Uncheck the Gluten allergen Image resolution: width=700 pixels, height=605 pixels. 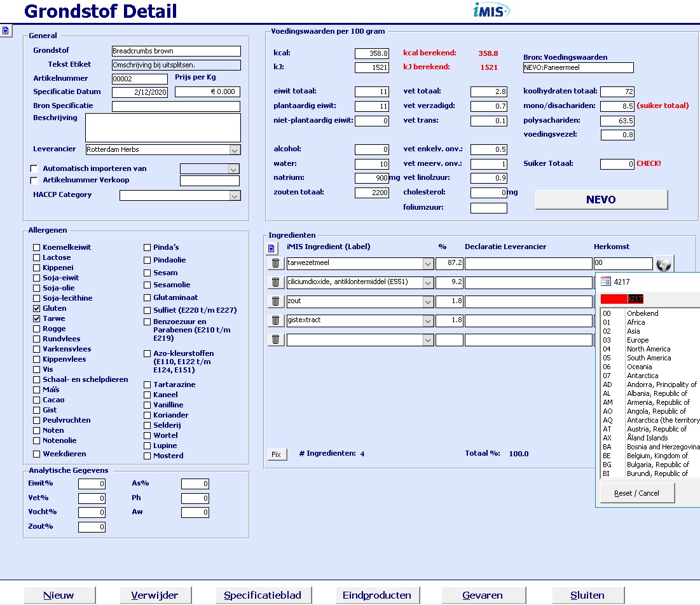point(37,308)
